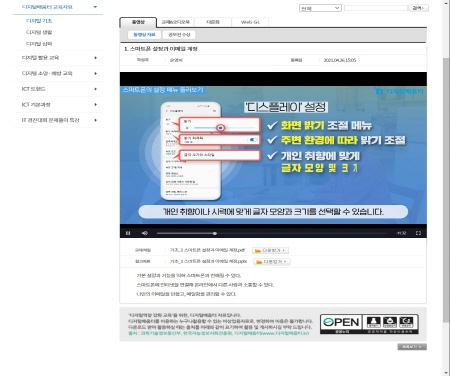
Task: Click the 검색 search button
Action: [419, 8]
